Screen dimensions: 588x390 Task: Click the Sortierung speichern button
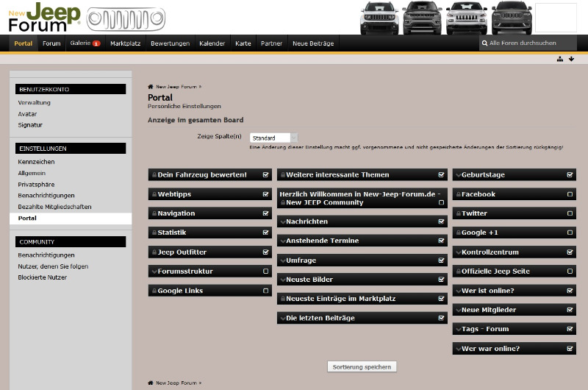coord(362,366)
